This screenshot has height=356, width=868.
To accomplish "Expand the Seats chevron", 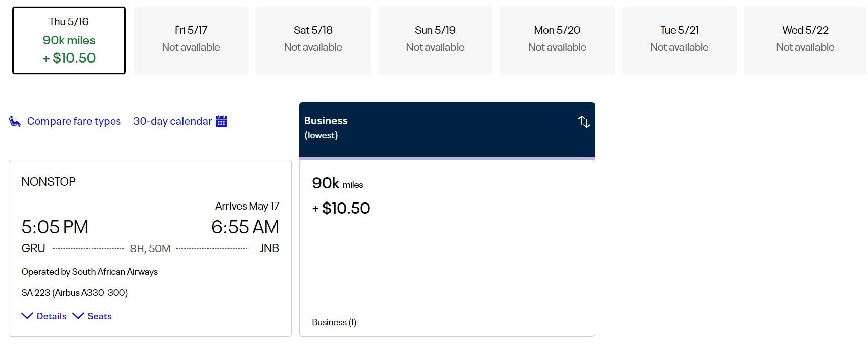I will point(78,316).
